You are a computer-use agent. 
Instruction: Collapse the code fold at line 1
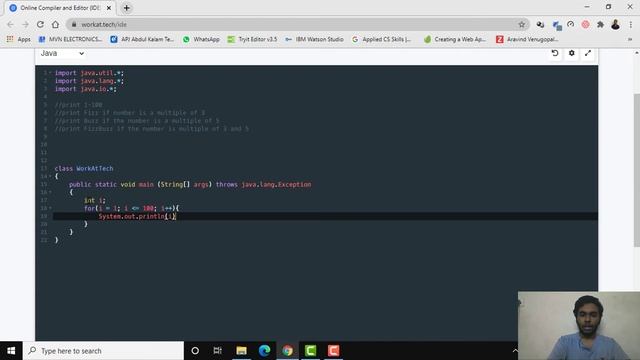(x=50, y=73)
